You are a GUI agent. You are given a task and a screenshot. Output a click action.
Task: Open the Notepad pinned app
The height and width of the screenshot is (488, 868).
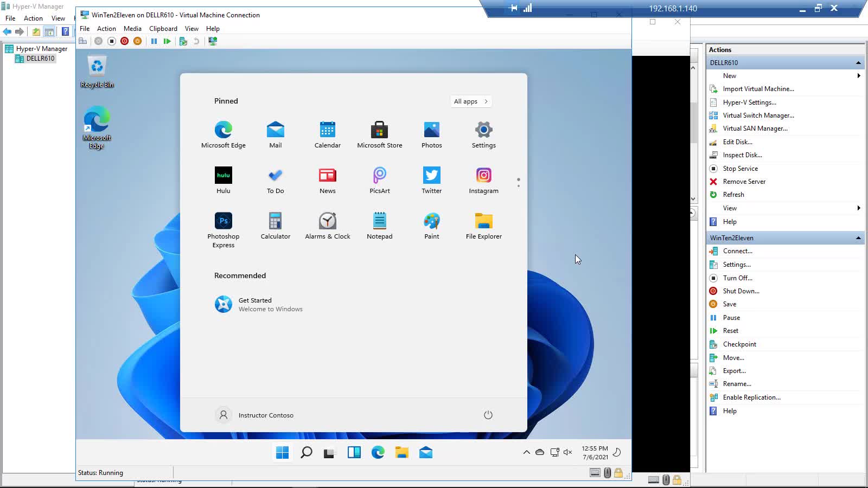click(380, 226)
